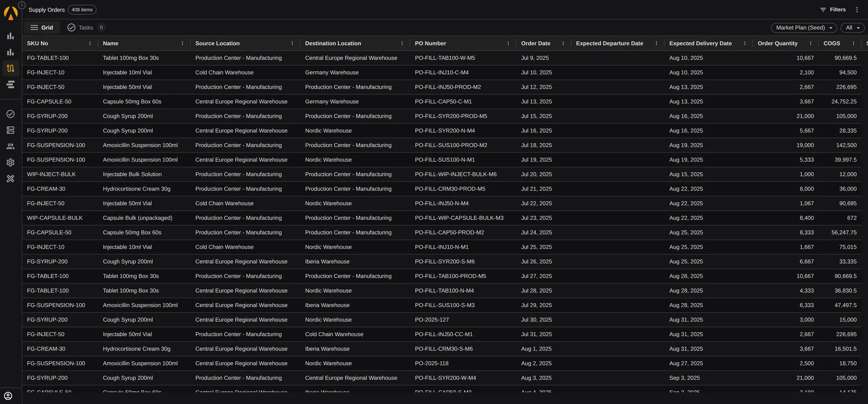This screenshot has width=868, height=404.
Task: Select order quantity 19,000
Action: pyautogui.click(x=805, y=145)
